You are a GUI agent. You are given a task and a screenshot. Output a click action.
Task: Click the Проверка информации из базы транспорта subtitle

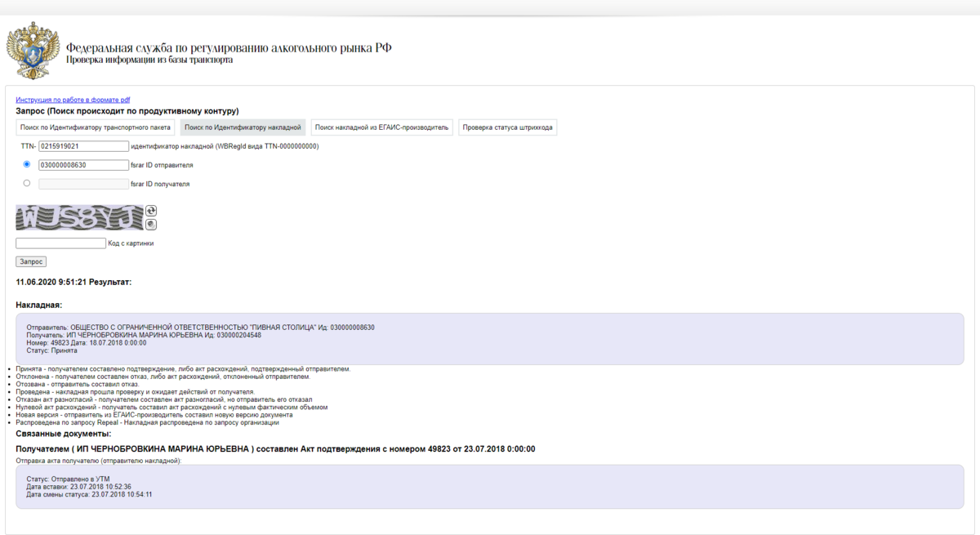[x=149, y=60]
